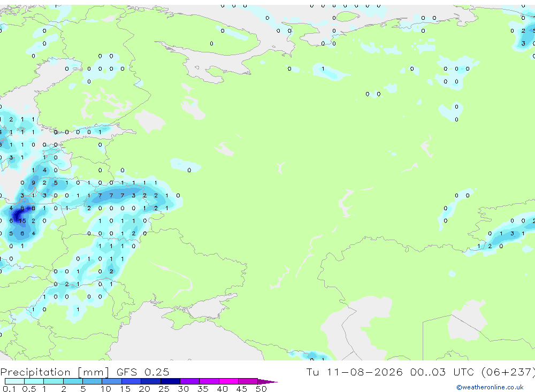Click the "15" precipitation value on the map

[22, 221]
